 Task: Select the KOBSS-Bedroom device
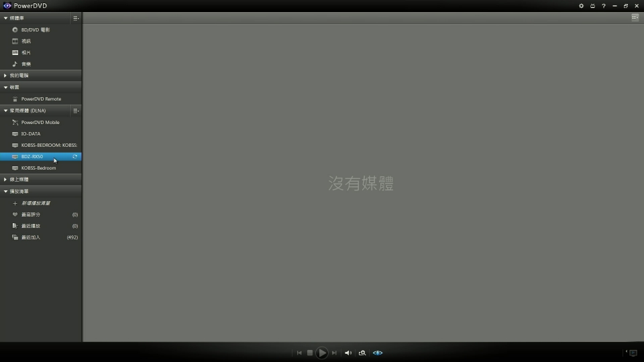pyautogui.click(x=41, y=168)
